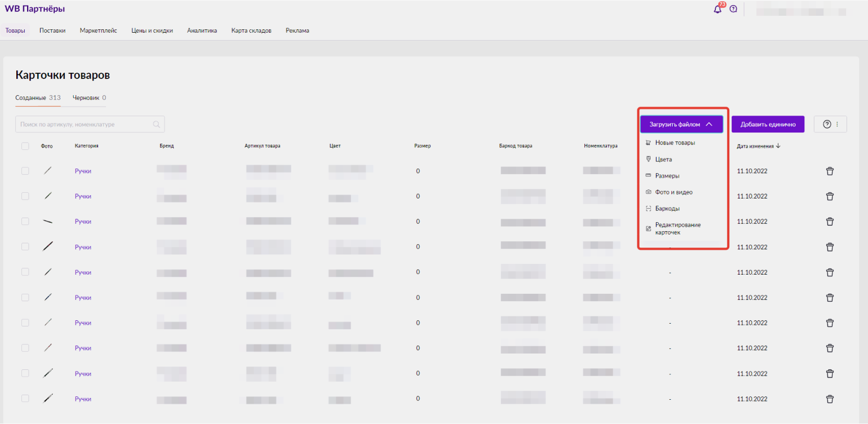Viewport: 868px width, 424px height.
Task: Open the pen photo thumbnail in the fourth row
Action: point(48,246)
